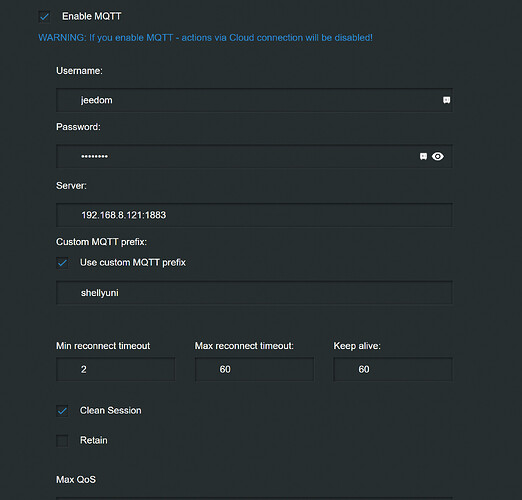This screenshot has height=500, width=522.
Task: Click the Max QoS label
Action: point(76,479)
